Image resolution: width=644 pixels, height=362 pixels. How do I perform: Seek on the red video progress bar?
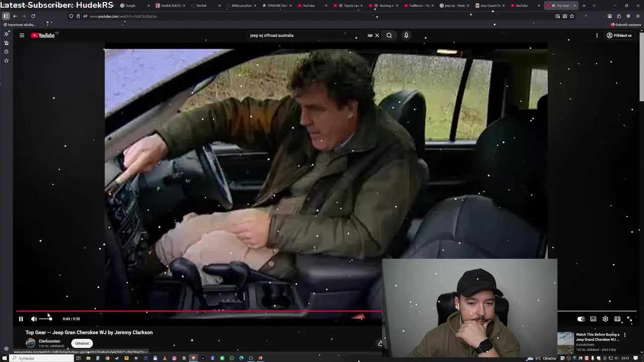tap(199, 311)
